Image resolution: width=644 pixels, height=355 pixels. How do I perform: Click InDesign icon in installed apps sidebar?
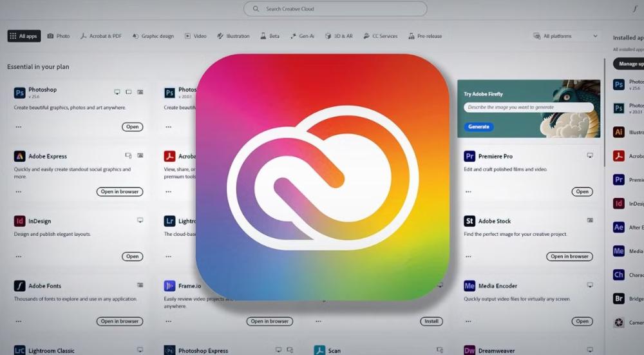[618, 204]
